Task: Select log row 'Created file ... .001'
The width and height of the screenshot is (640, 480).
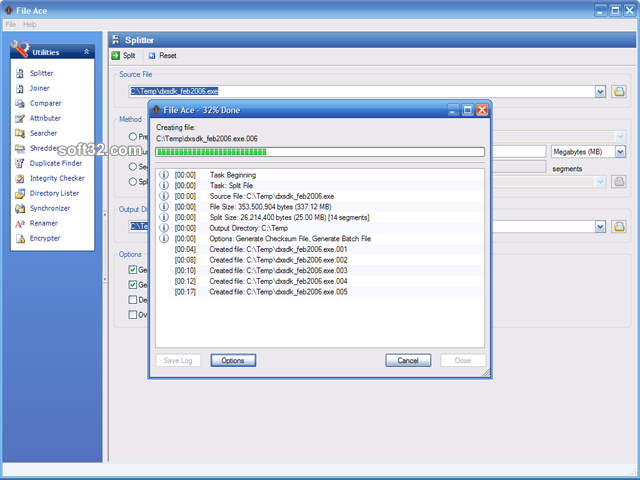Action: (x=320, y=249)
